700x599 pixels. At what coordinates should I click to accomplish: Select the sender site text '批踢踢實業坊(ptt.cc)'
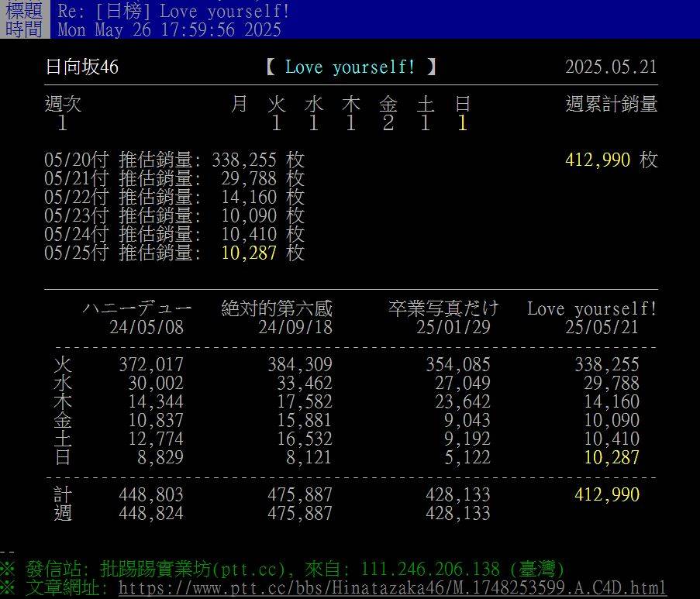click(192, 569)
